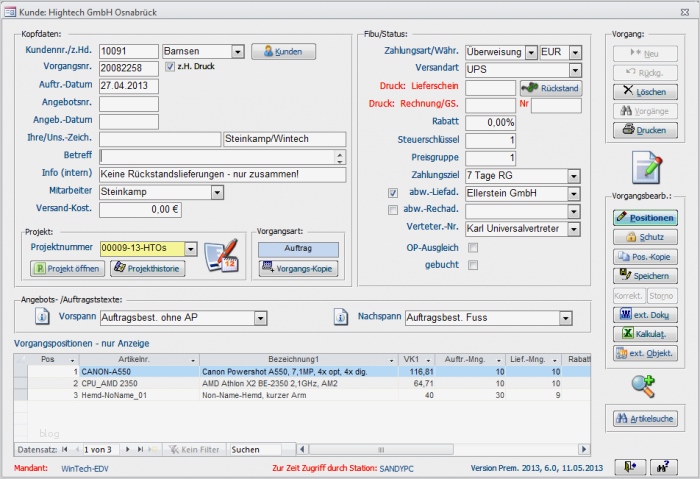
Task: Open the Rückstand truck button
Action: [550, 88]
